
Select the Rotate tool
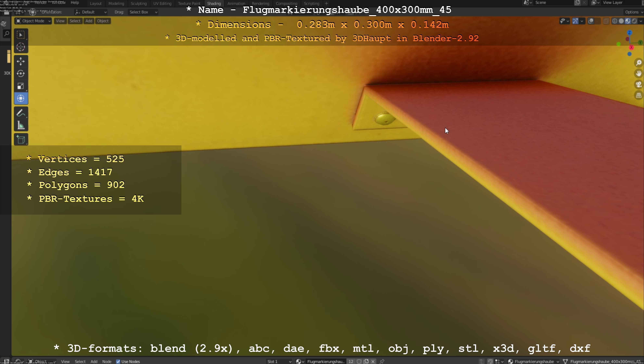click(x=21, y=73)
